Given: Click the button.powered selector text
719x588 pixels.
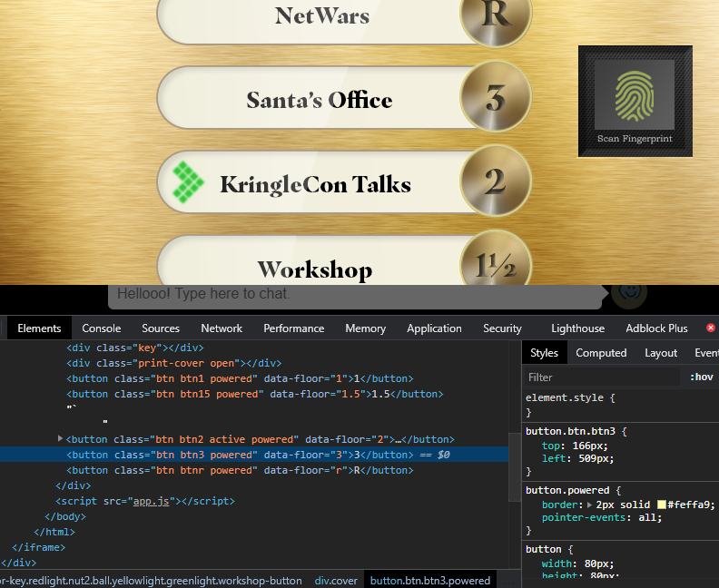Looking at the screenshot, I should click(x=567, y=490).
